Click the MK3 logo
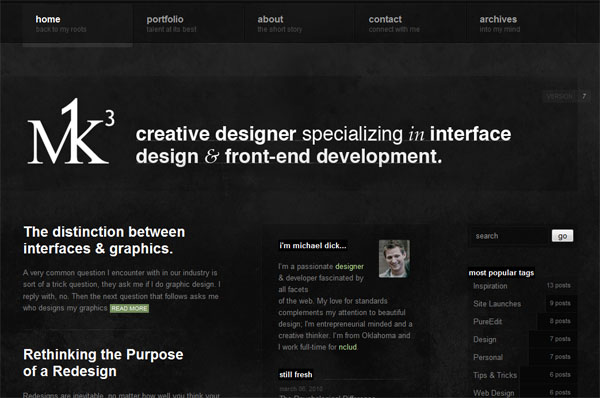 point(71,131)
